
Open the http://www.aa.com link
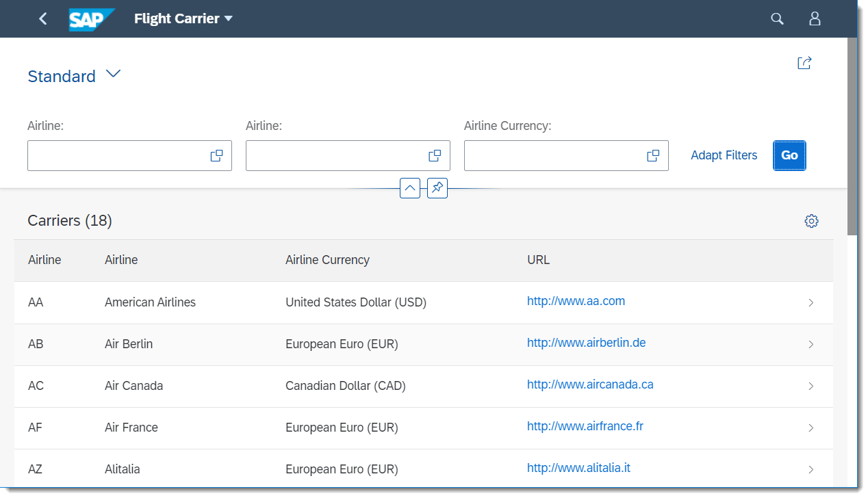coord(576,301)
